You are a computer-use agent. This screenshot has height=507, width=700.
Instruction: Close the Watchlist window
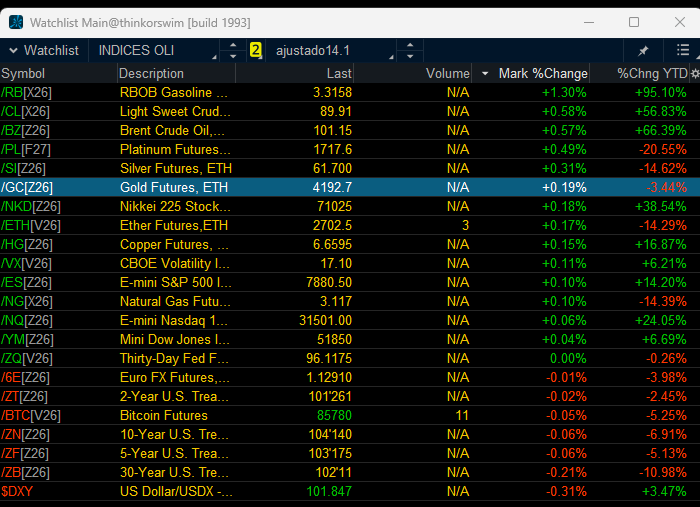[679, 22]
